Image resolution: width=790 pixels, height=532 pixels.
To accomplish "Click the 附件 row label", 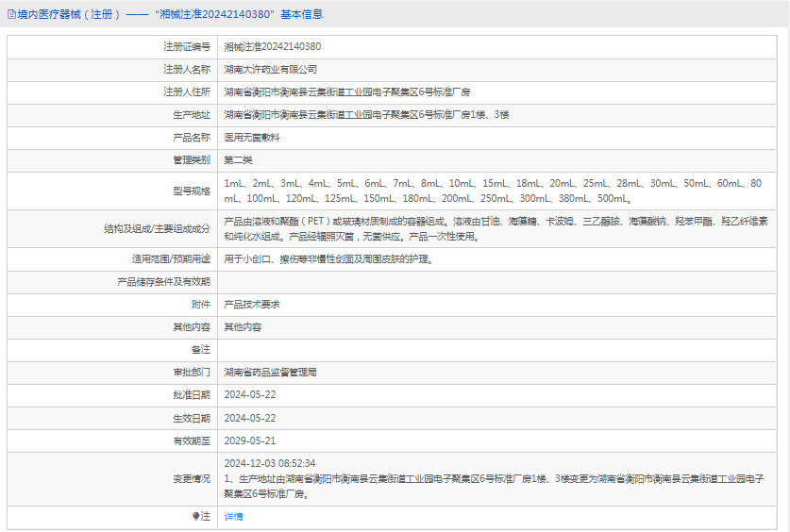I will click(201, 305).
